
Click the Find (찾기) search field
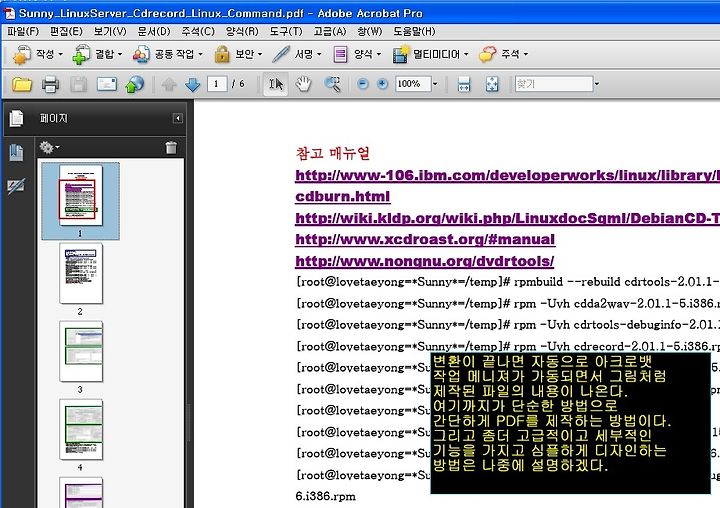(554, 84)
